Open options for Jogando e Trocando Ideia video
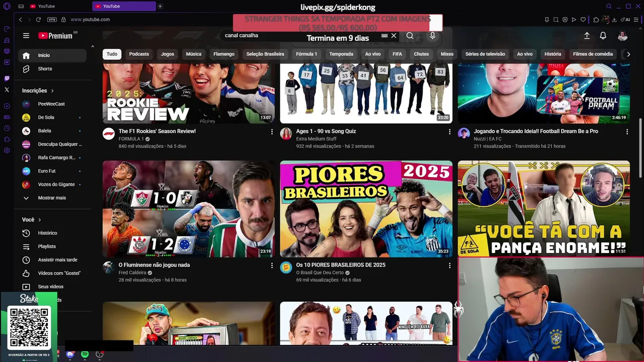This screenshot has width=644, height=362. [x=627, y=132]
